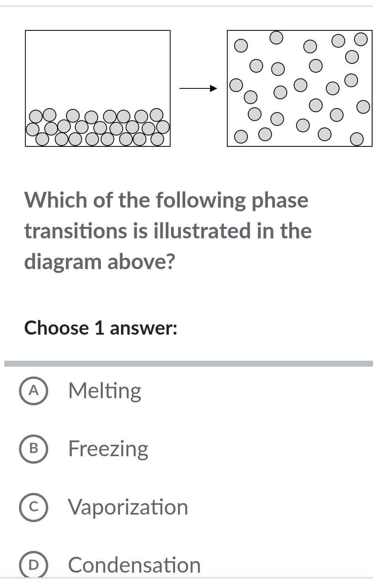
Task: Select radio button B
Action: (34, 449)
